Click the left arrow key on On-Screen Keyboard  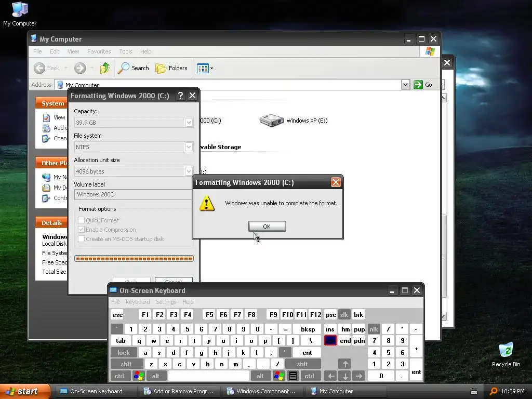point(331,376)
